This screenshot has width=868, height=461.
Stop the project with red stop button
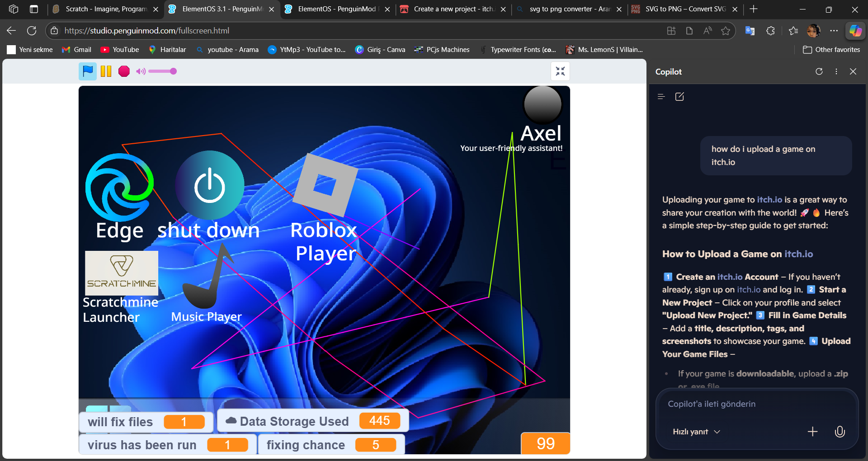click(124, 71)
